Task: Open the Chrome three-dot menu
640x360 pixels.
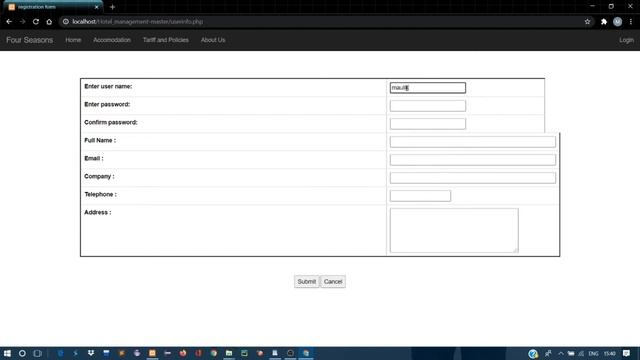Action: coord(631,22)
